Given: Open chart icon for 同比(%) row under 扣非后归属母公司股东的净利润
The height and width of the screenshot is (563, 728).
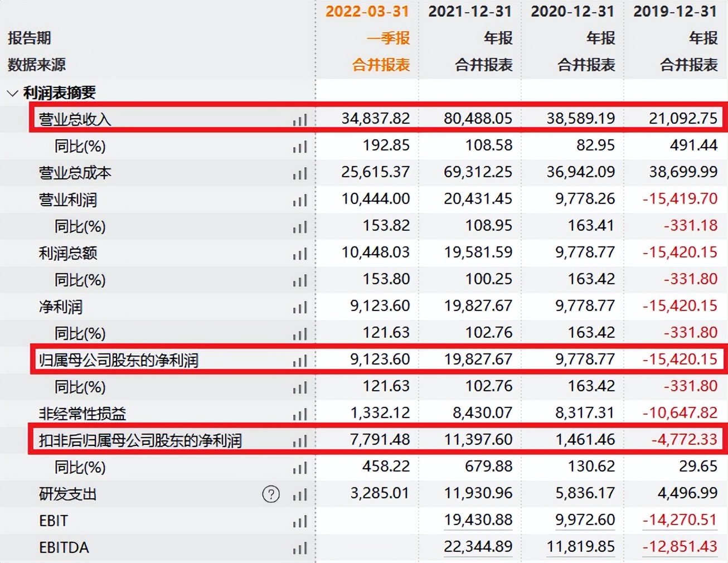Looking at the screenshot, I should click(x=300, y=467).
